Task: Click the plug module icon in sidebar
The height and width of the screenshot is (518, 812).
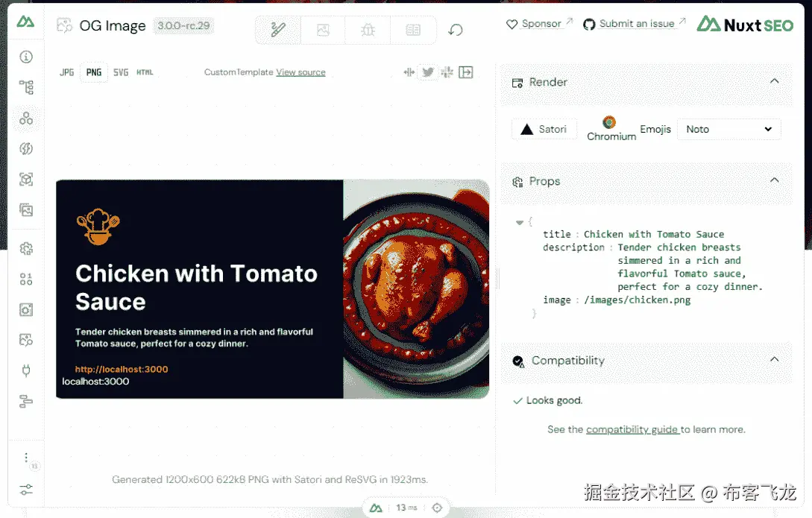Action: [x=26, y=370]
